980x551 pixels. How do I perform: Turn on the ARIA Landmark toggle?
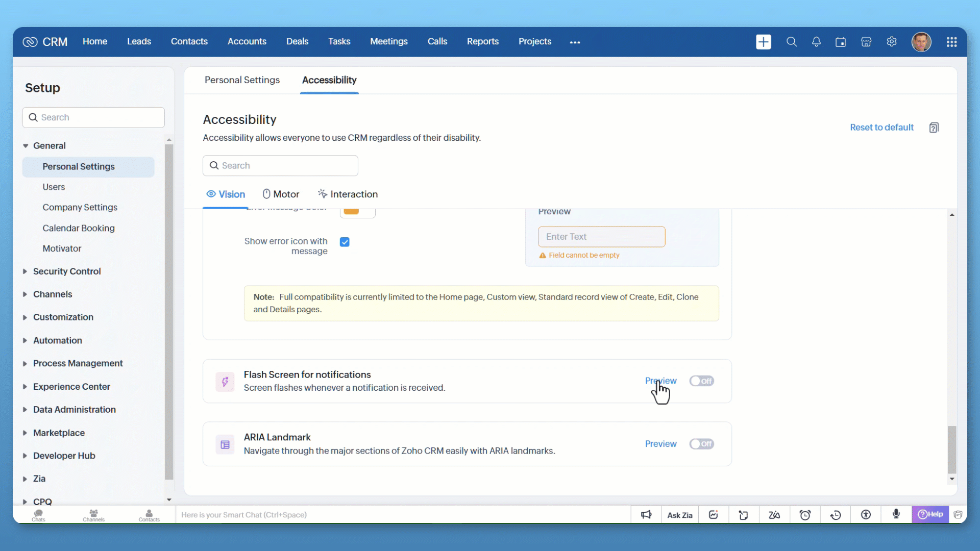[701, 444]
